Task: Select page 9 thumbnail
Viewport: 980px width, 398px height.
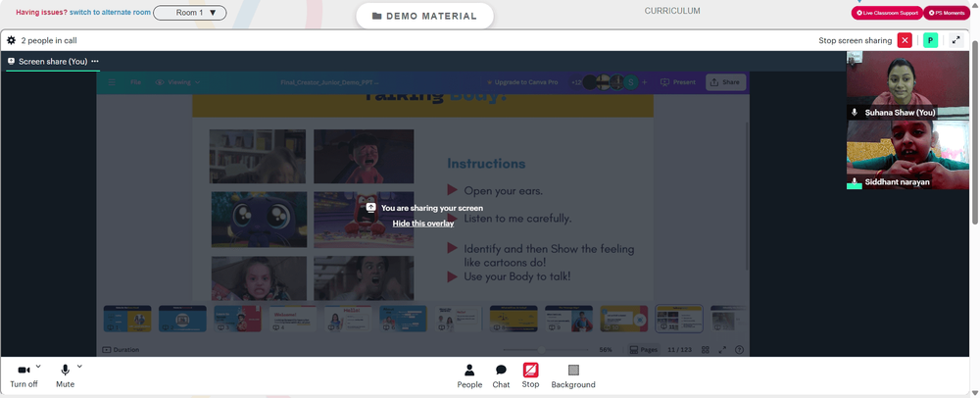Action: 568,319
